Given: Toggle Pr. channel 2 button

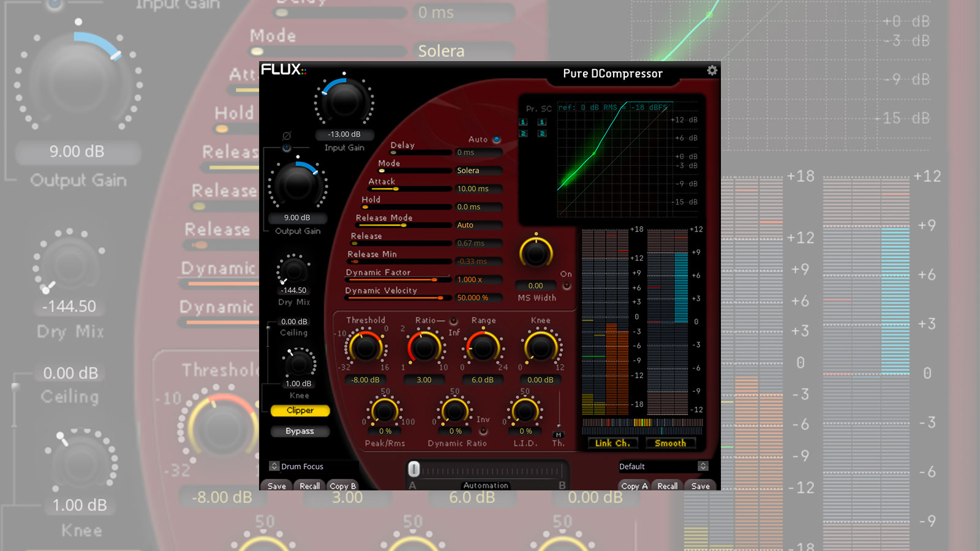Looking at the screenshot, I should (523, 133).
